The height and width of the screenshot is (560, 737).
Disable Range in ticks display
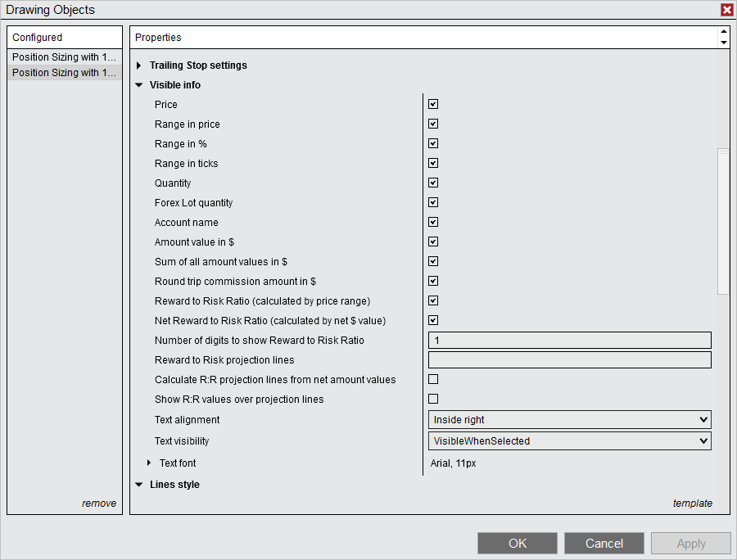[x=432, y=163]
